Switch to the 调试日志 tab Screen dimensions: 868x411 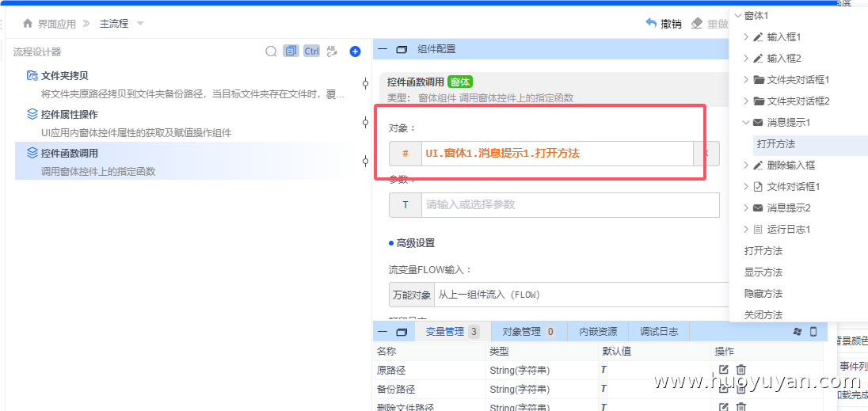[659, 332]
